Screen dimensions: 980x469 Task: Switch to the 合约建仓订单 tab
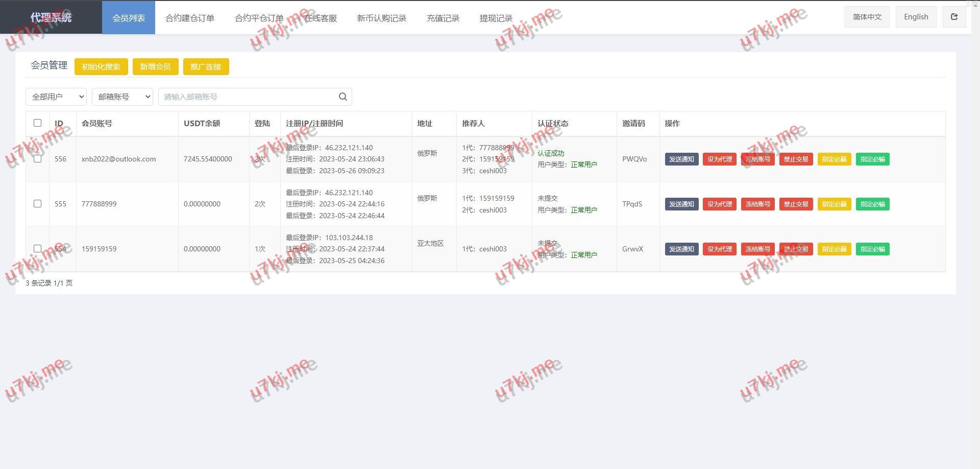190,18
